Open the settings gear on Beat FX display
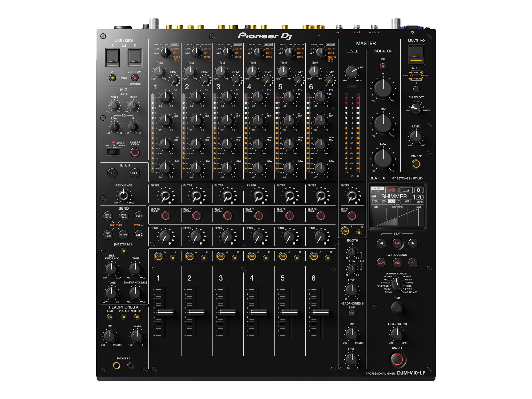Screen dimensions: 532x399 point(418,190)
